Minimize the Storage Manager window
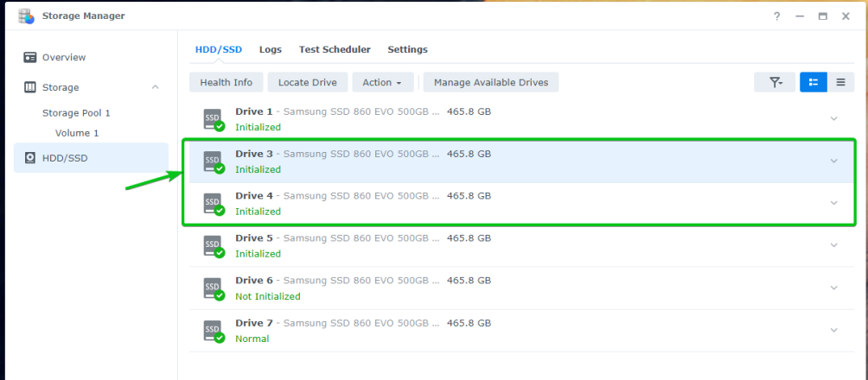 point(800,16)
